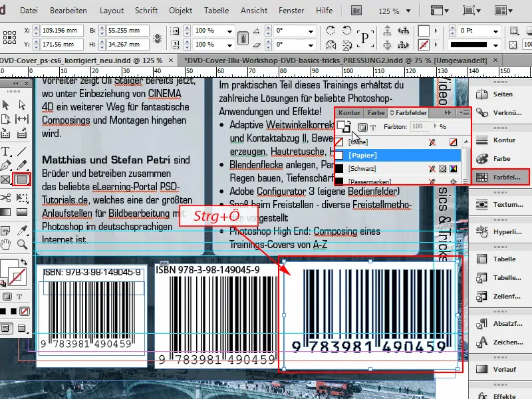Select the Gap tool in the toolbox
The height and width of the screenshot is (399, 532).
(x=22, y=119)
